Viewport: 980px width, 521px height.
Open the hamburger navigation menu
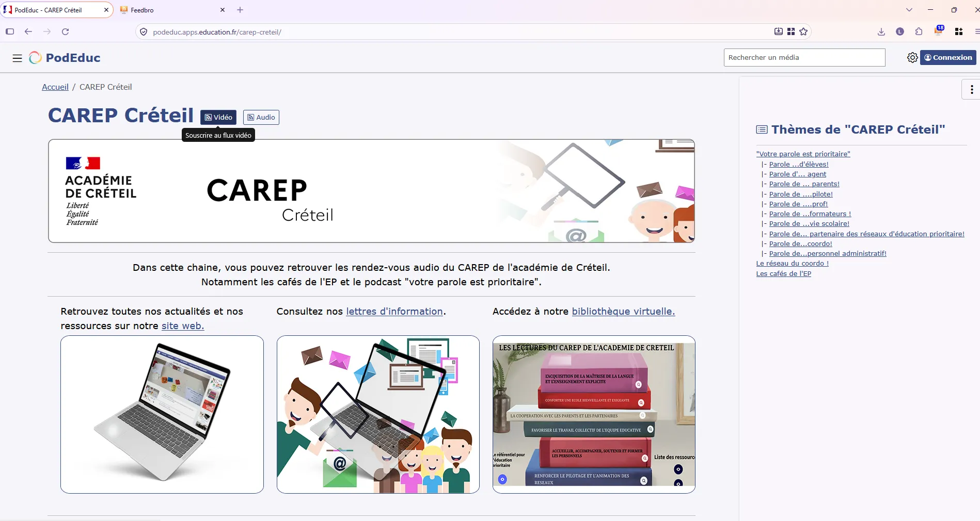pos(17,58)
